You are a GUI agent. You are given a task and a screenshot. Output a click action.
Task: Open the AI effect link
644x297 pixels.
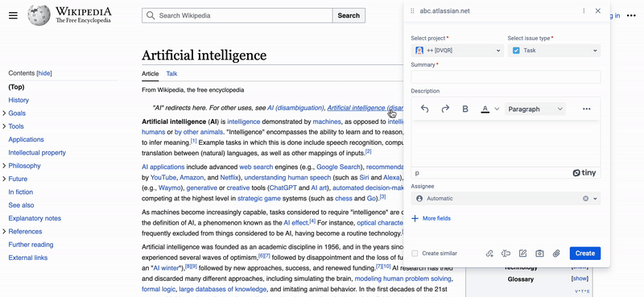295,223
